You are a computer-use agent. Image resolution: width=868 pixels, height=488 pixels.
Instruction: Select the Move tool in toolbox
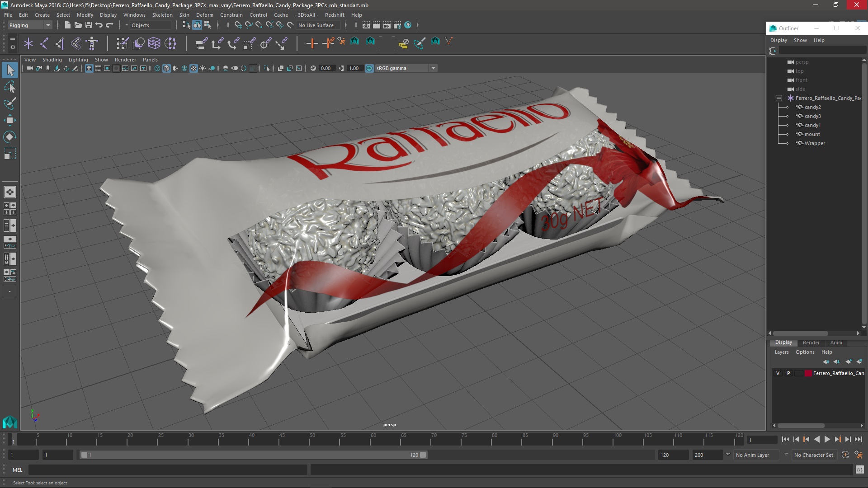(10, 120)
